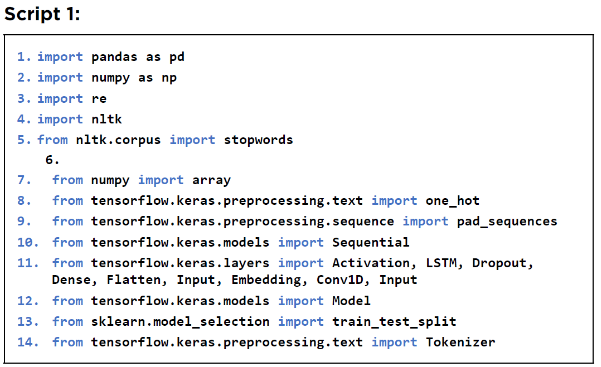Screen dimensions: 601x367
Task: Click 'nltk' on line 4
Action: coord(107,119)
